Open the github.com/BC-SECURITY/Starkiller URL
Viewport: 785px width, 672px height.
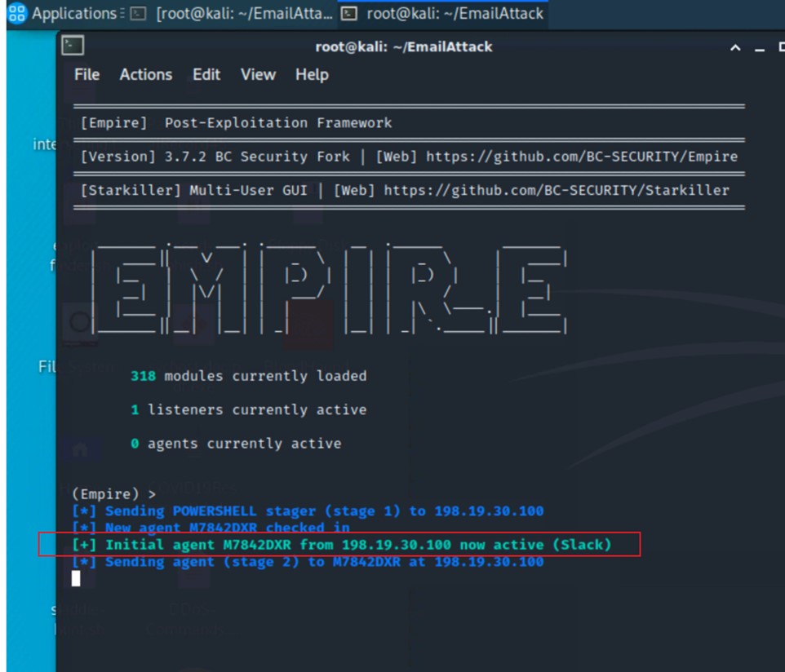click(557, 191)
